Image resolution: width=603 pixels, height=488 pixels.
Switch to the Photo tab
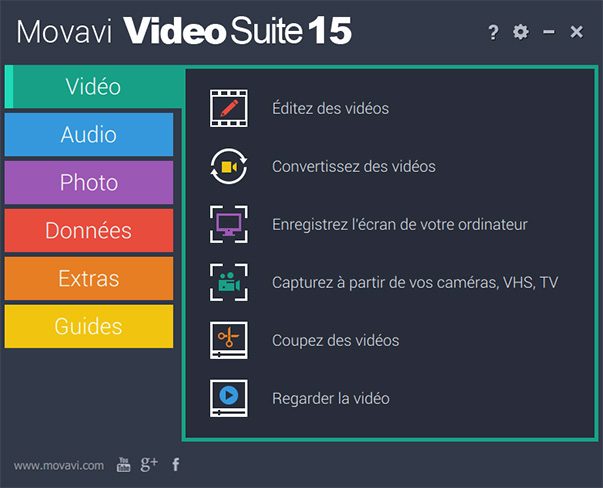tap(89, 182)
